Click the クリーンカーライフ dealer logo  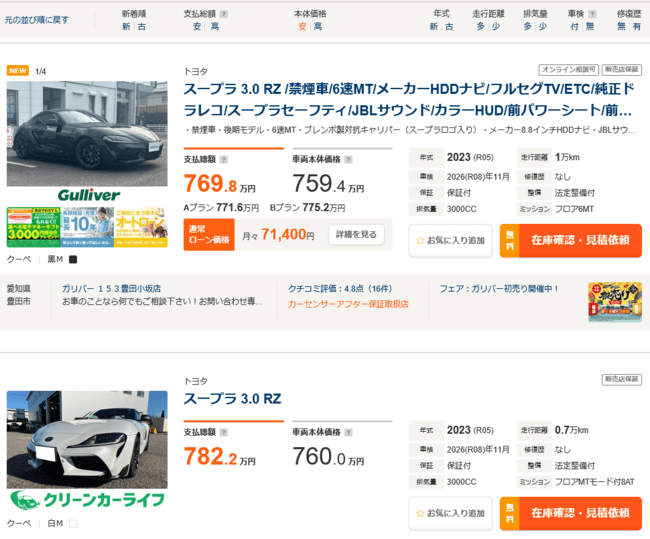click(x=87, y=499)
